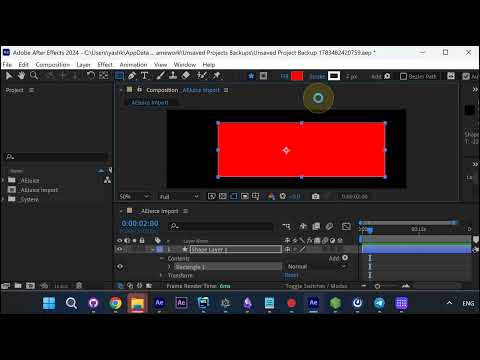Toggle visibility of Rectangle 1

(x=120, y=267)
